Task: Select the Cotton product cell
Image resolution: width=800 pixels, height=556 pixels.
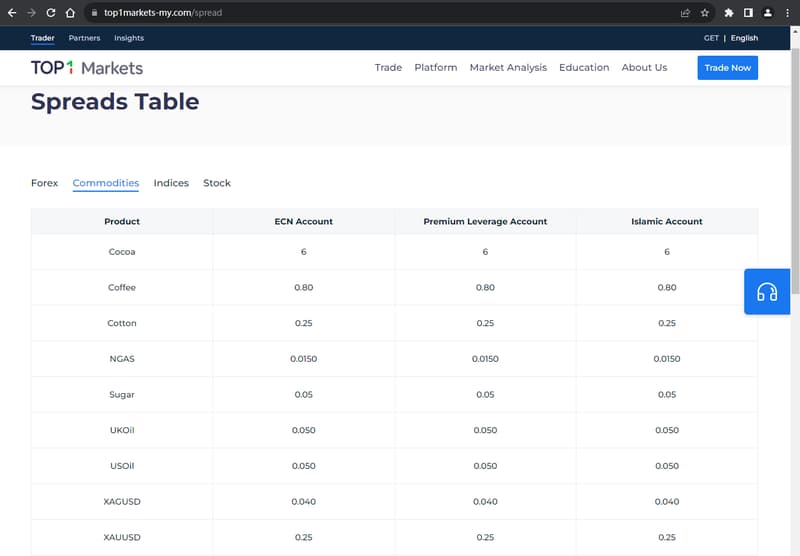Action: point(122,323)
